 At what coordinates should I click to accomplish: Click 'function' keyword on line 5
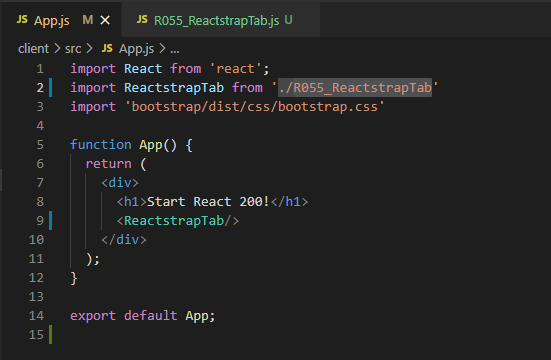[x=101, y=144]
